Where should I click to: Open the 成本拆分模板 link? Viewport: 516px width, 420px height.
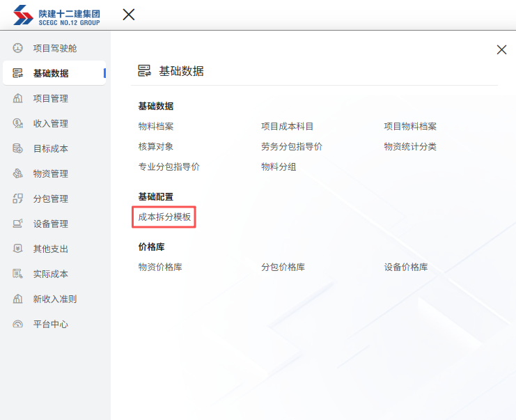click(x=164, y=217)
